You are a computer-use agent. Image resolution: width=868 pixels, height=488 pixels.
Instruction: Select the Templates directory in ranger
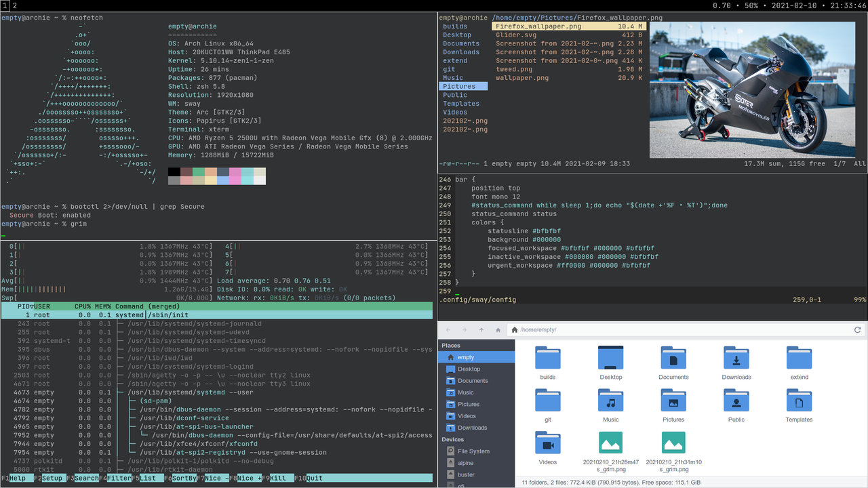pos(464,104)
